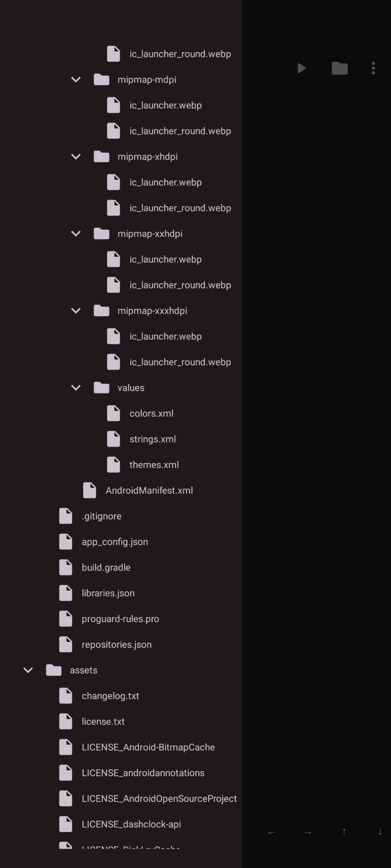The height and width of the screenshot is (868, 391).
Task: Undo the last edit using the undo arrow
Action: (x=272, y=832)
